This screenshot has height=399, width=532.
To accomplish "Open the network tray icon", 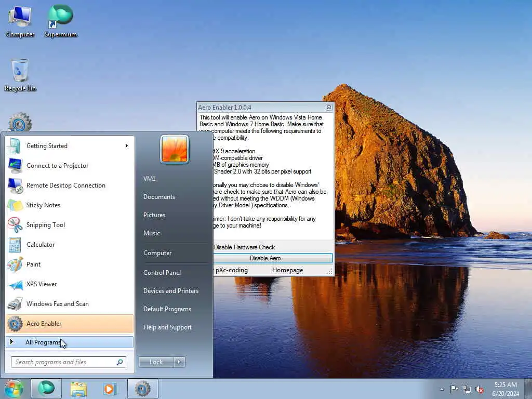I will [467, 390].
